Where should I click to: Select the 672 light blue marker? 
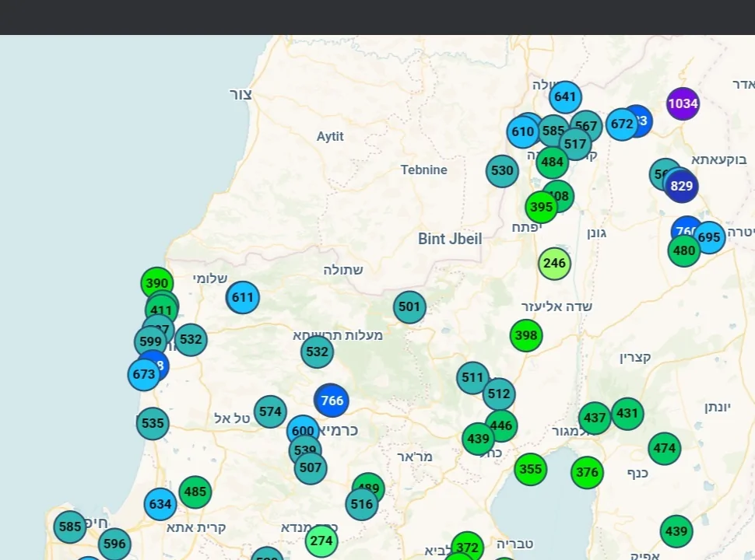(621, 124)
